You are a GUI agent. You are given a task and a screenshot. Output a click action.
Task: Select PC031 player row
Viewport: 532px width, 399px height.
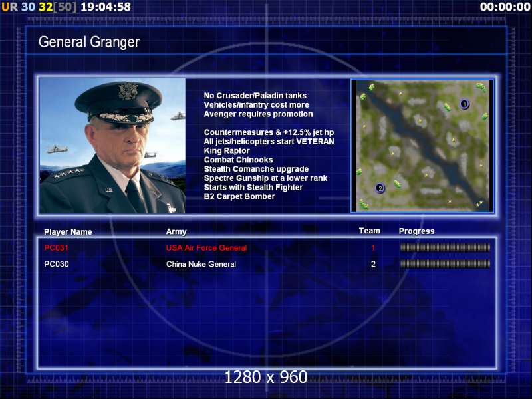pos(267,247)
